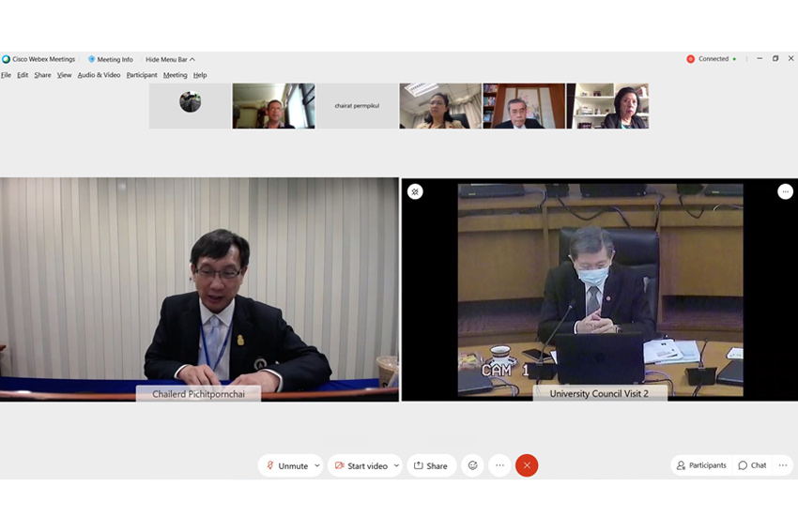Open the Chat panel
The height and width of the screenshot is (532, 798).
point(752,465)
